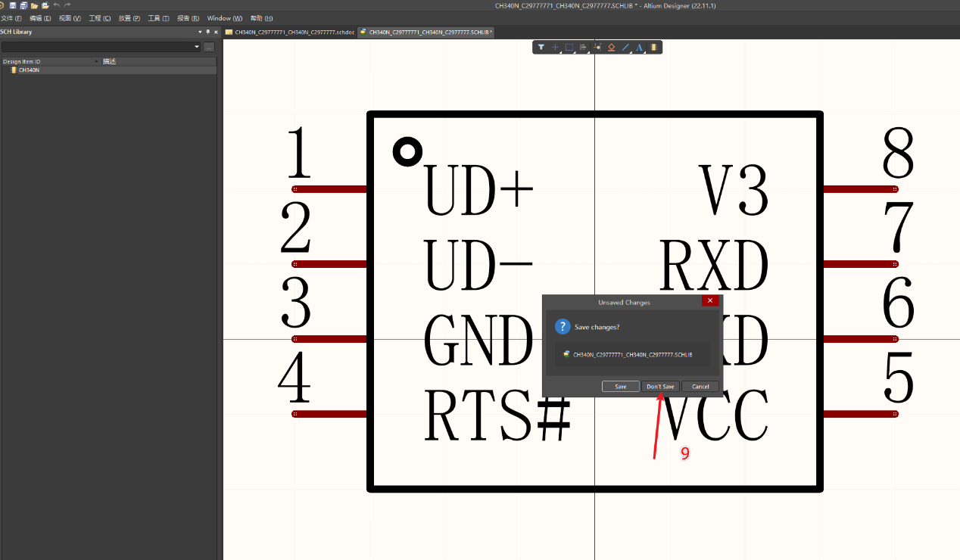Click the GND pin name label

(x=479, y=340)
